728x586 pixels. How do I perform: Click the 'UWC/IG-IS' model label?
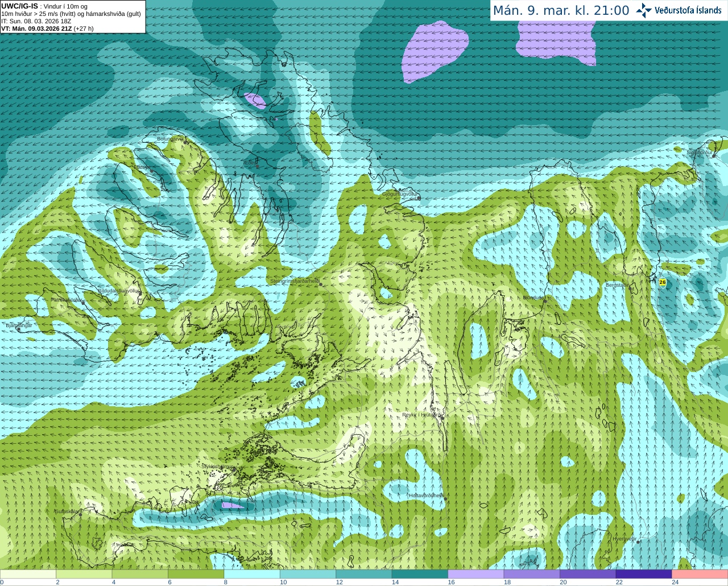[x=19, y=6]
